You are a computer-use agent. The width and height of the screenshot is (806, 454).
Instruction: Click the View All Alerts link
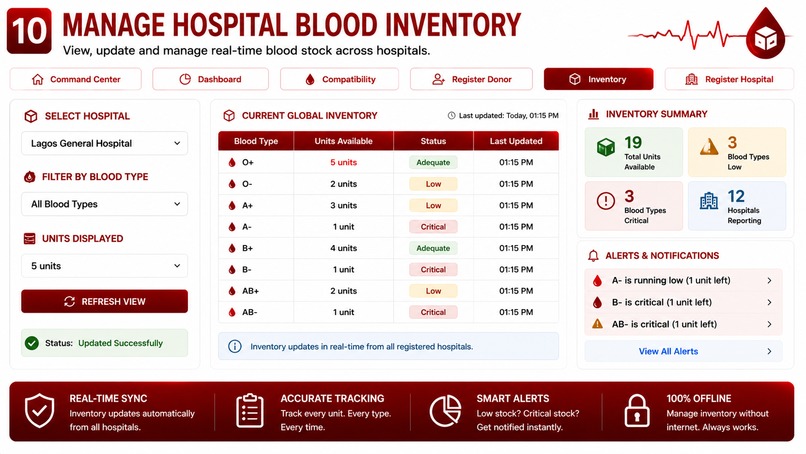(668, 352)
